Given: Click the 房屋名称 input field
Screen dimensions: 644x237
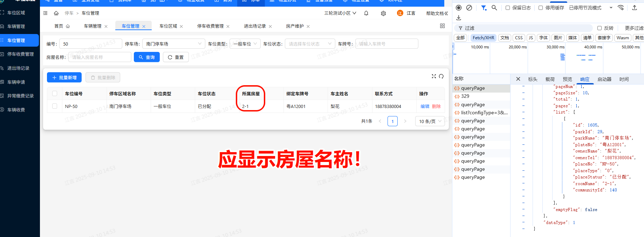Looking at the screenshot, I should click(100, 57).
